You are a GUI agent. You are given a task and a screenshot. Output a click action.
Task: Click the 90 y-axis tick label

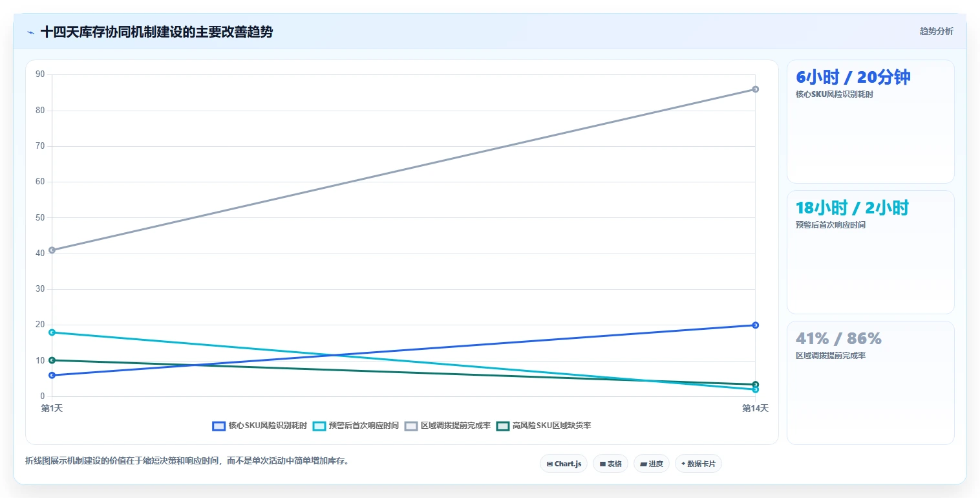click(40, 74)
